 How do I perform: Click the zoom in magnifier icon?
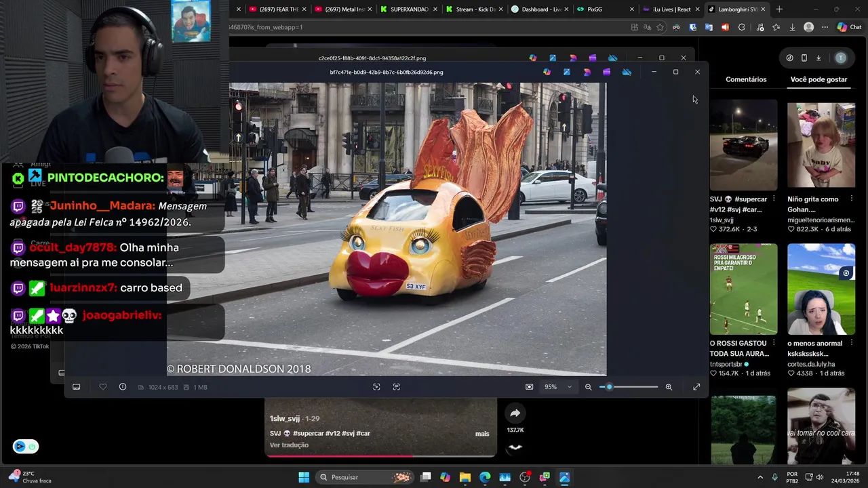tap(669, 387)
